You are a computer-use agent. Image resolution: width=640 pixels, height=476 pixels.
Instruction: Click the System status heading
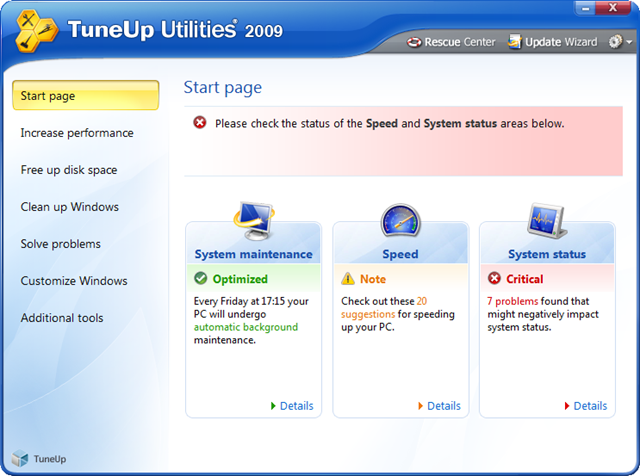547,254
